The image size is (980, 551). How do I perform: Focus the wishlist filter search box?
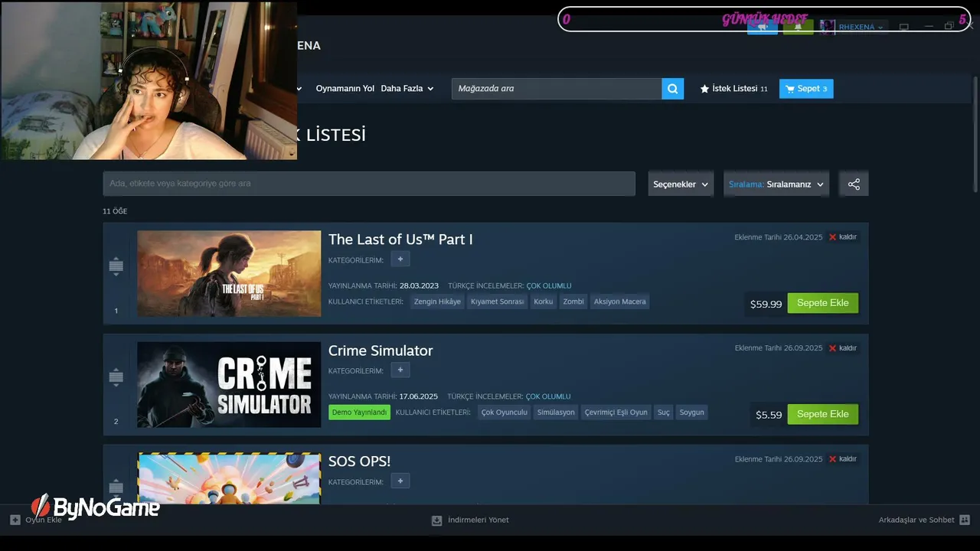pyautogui.click(x=369, y=184)
